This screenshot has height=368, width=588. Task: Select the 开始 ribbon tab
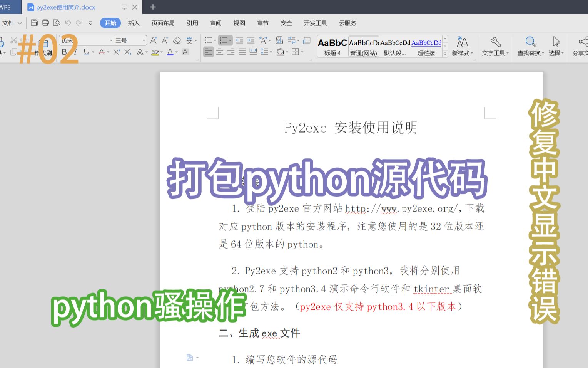tap(110, 23)
